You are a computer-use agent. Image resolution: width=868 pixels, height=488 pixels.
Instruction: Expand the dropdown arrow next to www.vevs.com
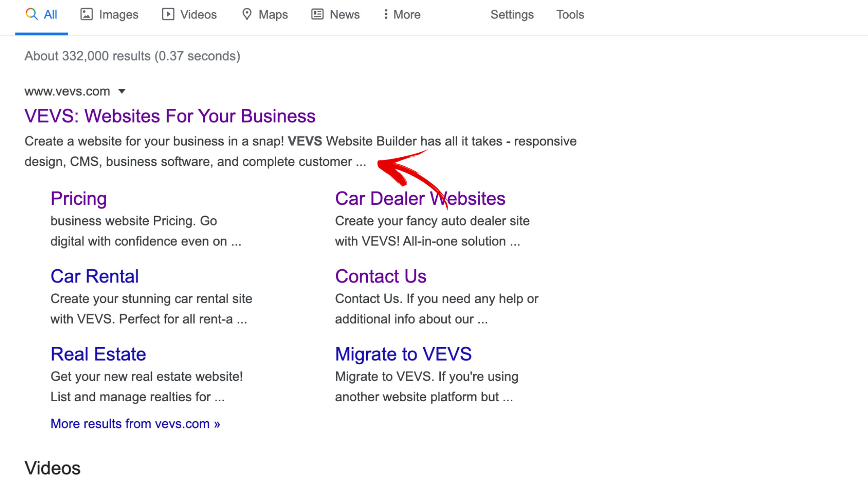pos(122,91)
